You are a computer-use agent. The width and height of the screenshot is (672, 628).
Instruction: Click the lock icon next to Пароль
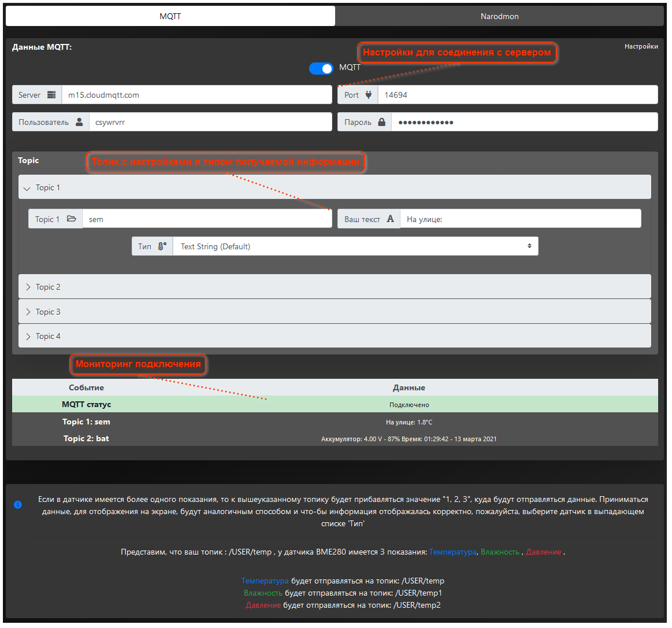381,122
